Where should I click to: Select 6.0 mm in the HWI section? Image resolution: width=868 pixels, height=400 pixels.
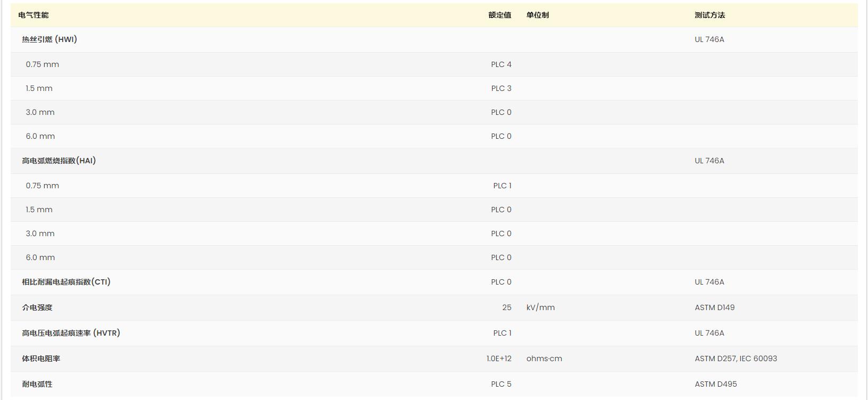pos(40,136)
